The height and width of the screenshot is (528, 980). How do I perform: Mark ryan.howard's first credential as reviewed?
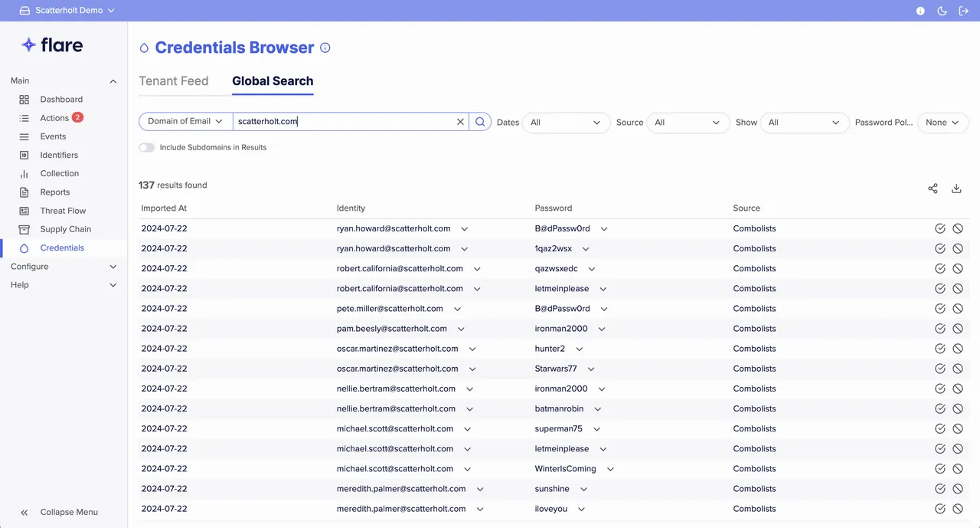[939, 228]
